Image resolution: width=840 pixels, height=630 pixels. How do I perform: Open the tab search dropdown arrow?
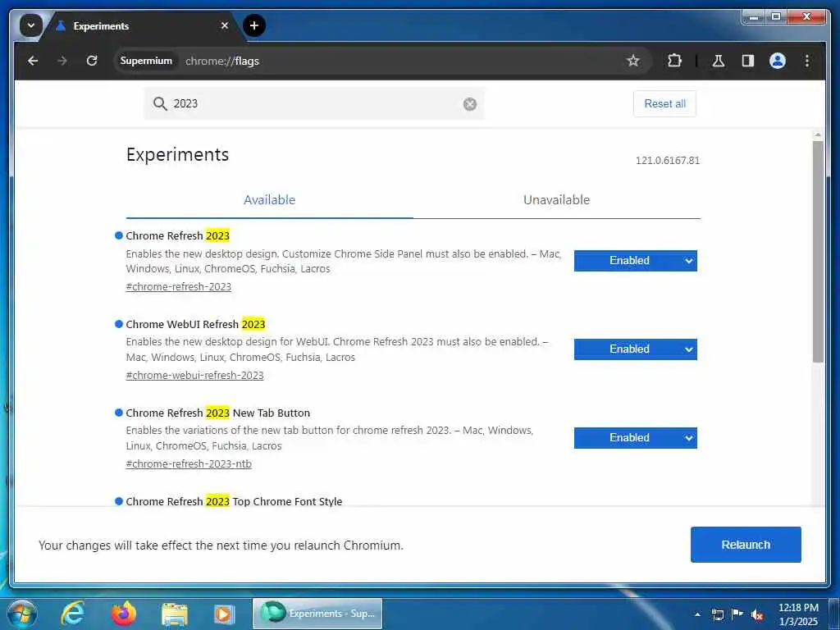tap(31, 25)
